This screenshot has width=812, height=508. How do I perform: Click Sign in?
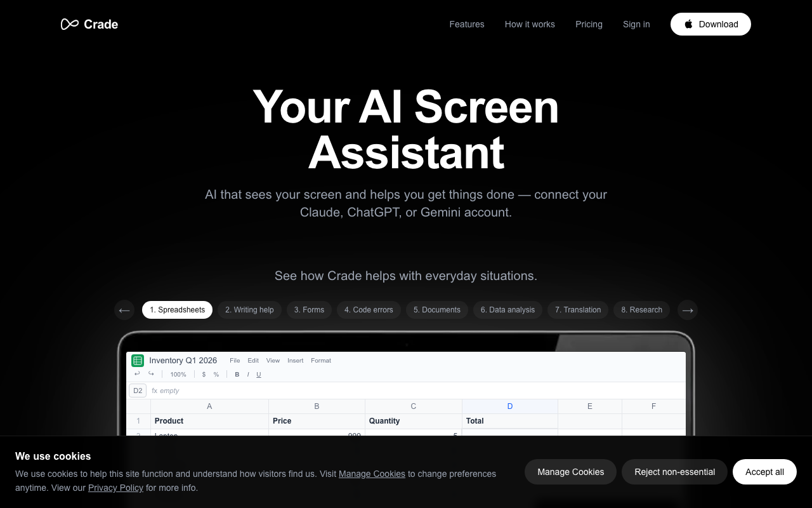click(636, 24)
